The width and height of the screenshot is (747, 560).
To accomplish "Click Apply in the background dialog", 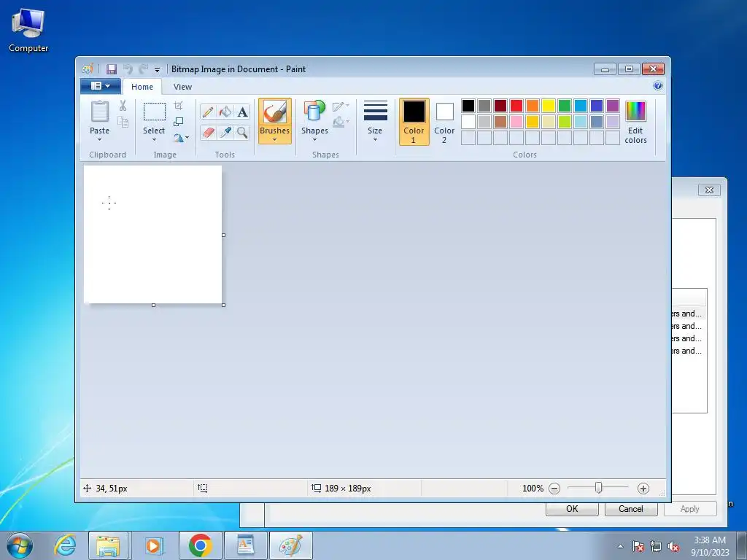I will click(690, 508).
